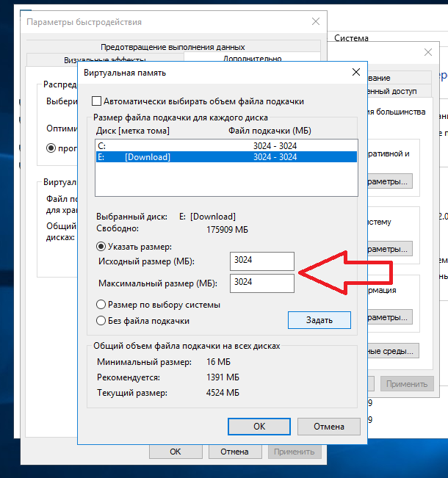Switch to Дополнительно tab
The width and height of the screenshot is (448, 478).
252,58
